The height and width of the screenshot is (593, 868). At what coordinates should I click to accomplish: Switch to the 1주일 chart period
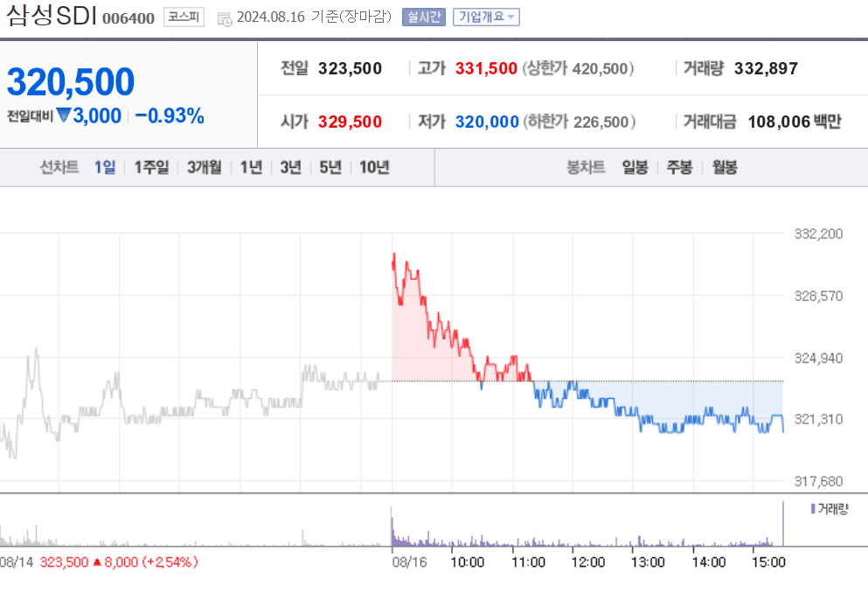coord(151,167)
